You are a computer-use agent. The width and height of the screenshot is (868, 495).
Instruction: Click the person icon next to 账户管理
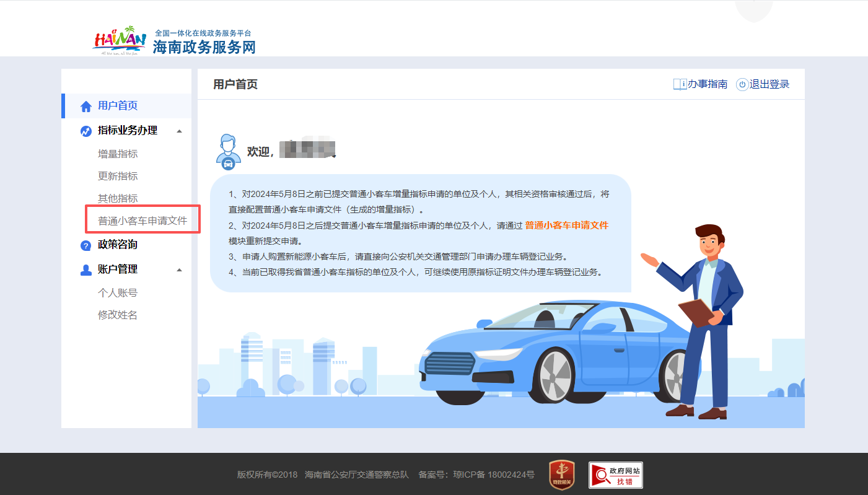[86, 269]
